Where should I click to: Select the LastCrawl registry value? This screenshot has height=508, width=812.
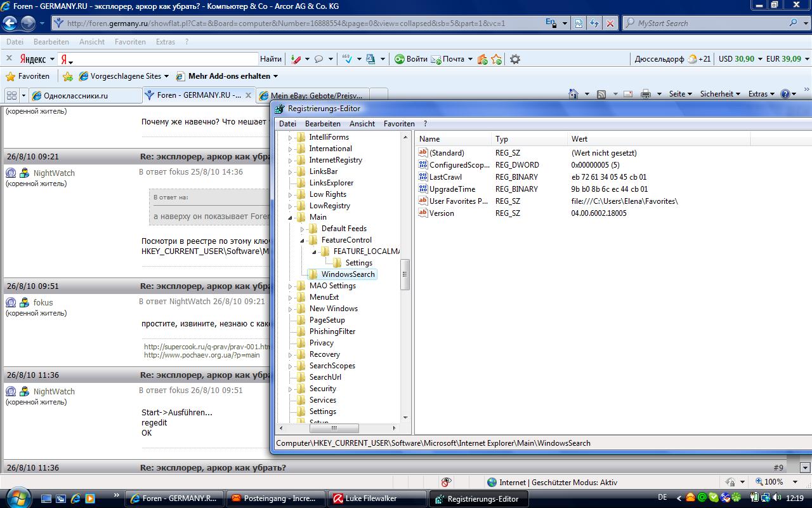click(x=445, y=177)
